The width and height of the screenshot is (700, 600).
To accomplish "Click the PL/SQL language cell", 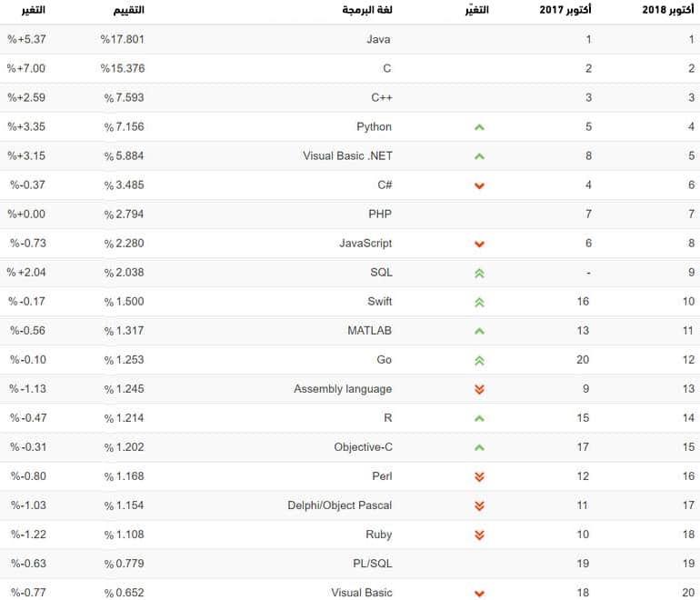I will (x=375, y=564).
